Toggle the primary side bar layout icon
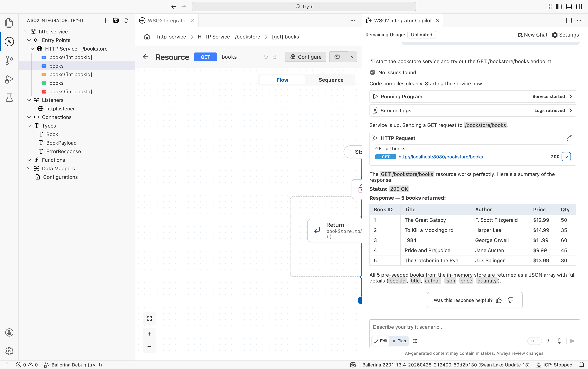This screenshot has width=588, height=369. click(559, 7)
